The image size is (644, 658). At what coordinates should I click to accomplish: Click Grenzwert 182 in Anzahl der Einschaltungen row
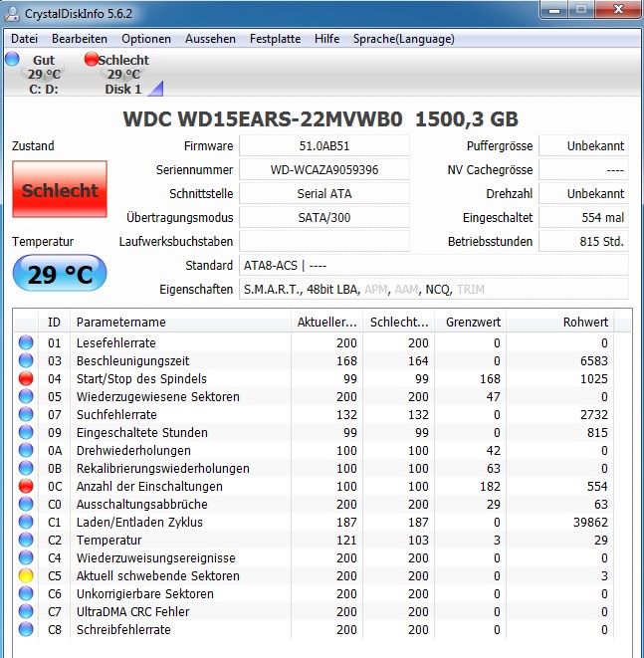tap(490, 487)
